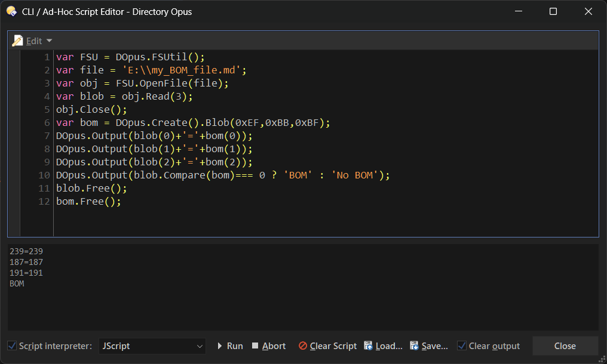The image size is (607, 364).
Task: Click the red Clear Script icon
Action: coord(303,346)
